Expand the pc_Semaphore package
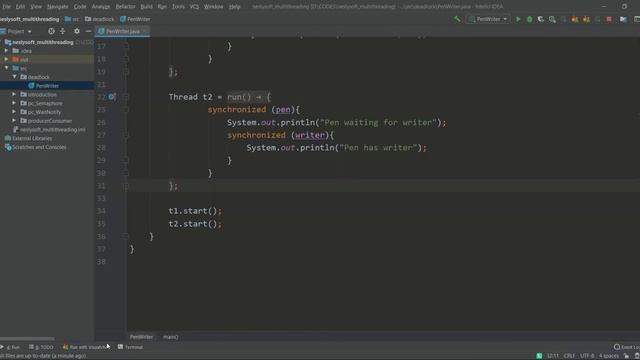This screenshot has width=640, height=360. pyautogui.click(x=14, y=103)
